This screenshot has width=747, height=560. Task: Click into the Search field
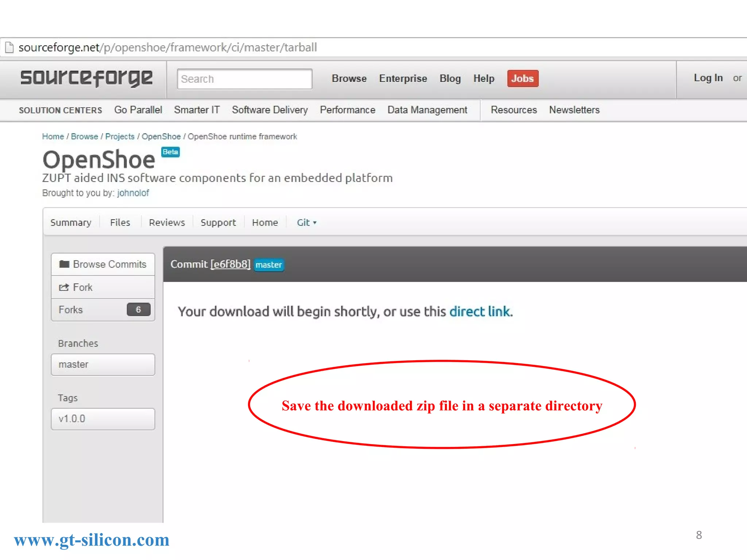tap(244, 79)
